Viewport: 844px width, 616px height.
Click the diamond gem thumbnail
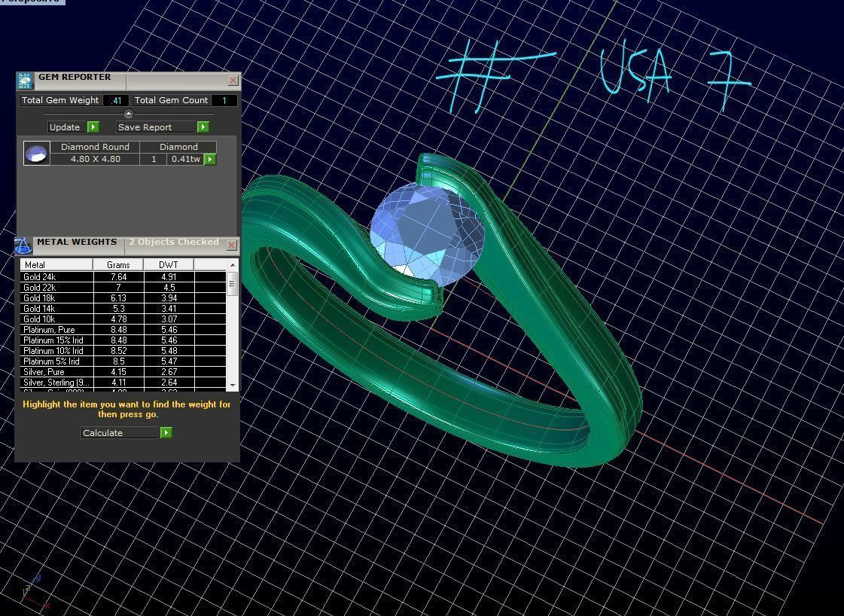point(37,153)
